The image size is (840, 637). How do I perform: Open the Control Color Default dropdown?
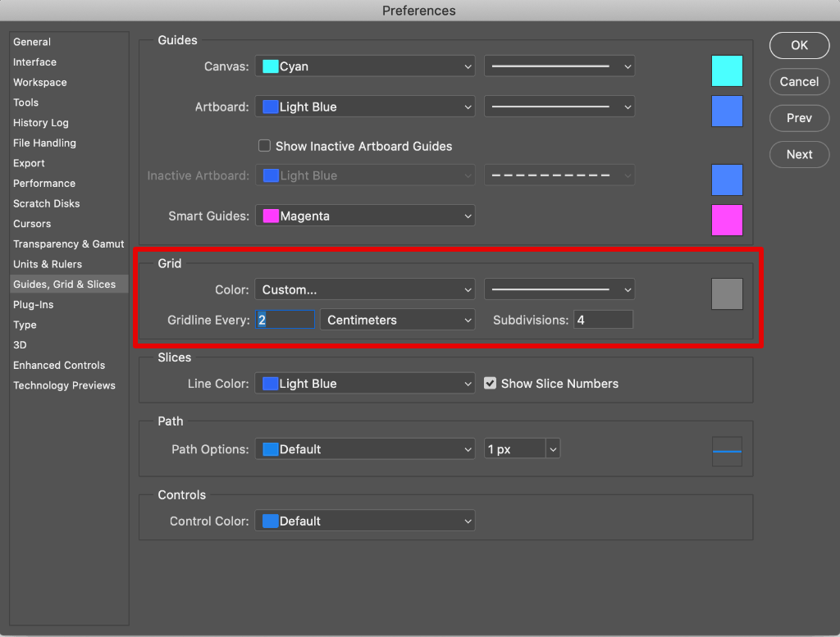click(x=365, y=521)
